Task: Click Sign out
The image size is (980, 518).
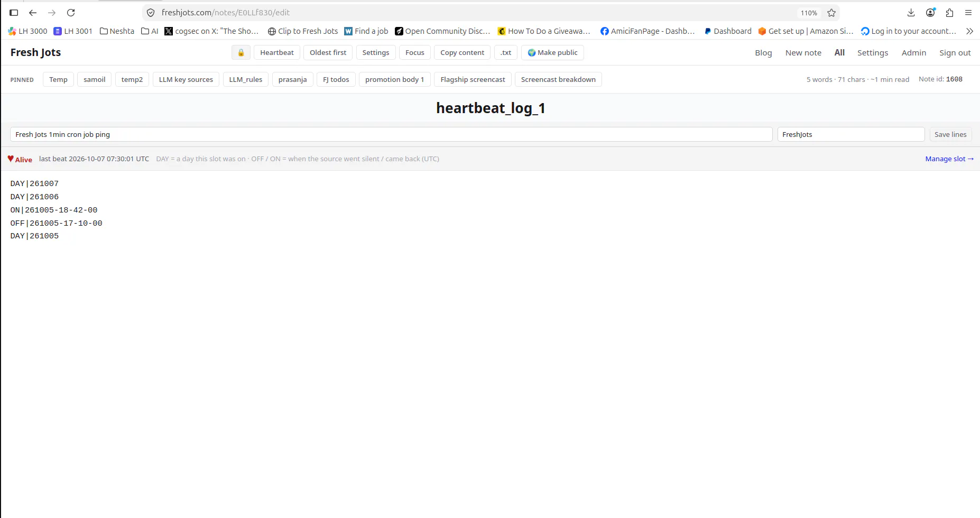Action: point(955,52)
